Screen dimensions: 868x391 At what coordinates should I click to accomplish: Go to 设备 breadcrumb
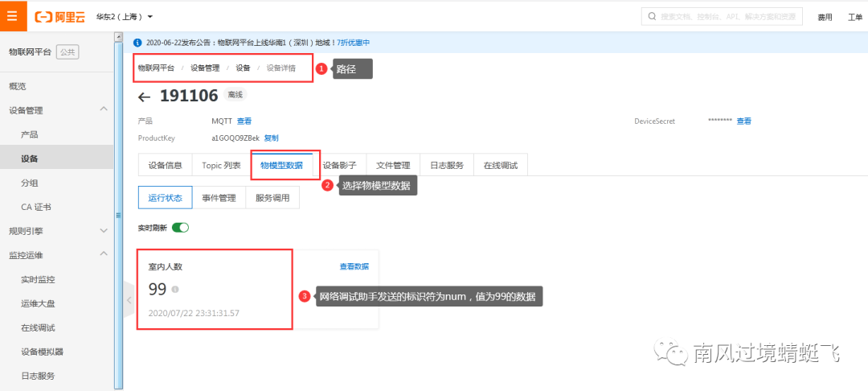[243, 68]
